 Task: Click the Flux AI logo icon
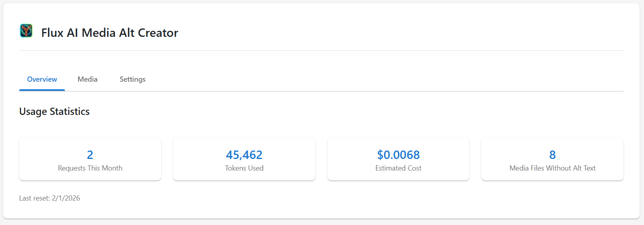(26, 31)
